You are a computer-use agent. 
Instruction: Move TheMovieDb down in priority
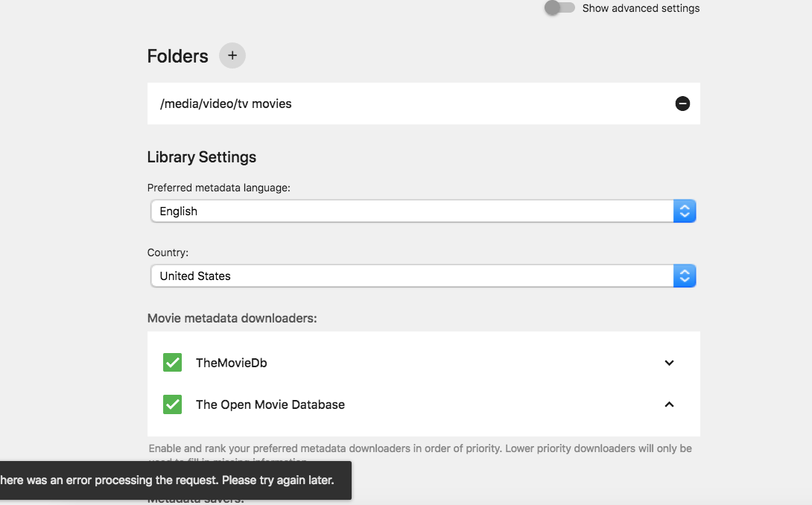(669, 363)
